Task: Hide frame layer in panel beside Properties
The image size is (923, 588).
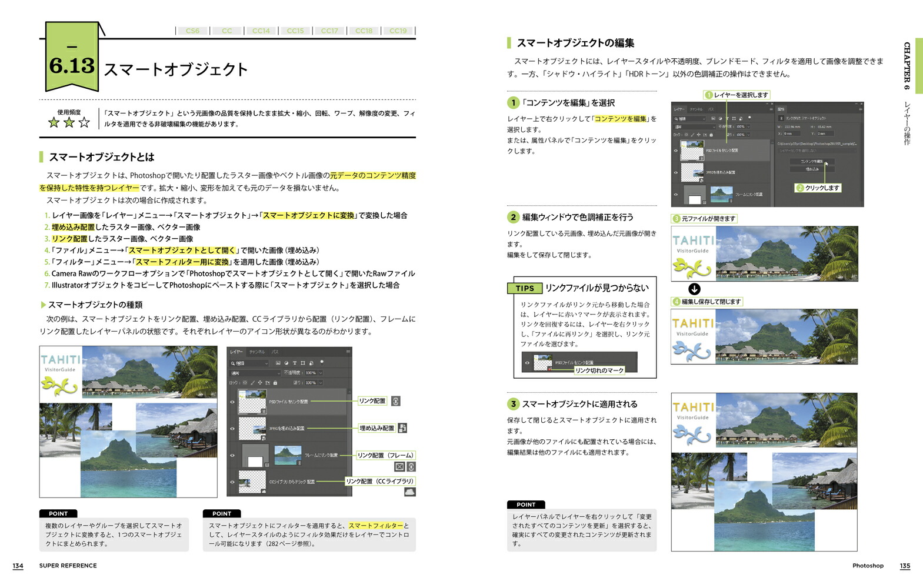Action: click(x=676, y=195)
